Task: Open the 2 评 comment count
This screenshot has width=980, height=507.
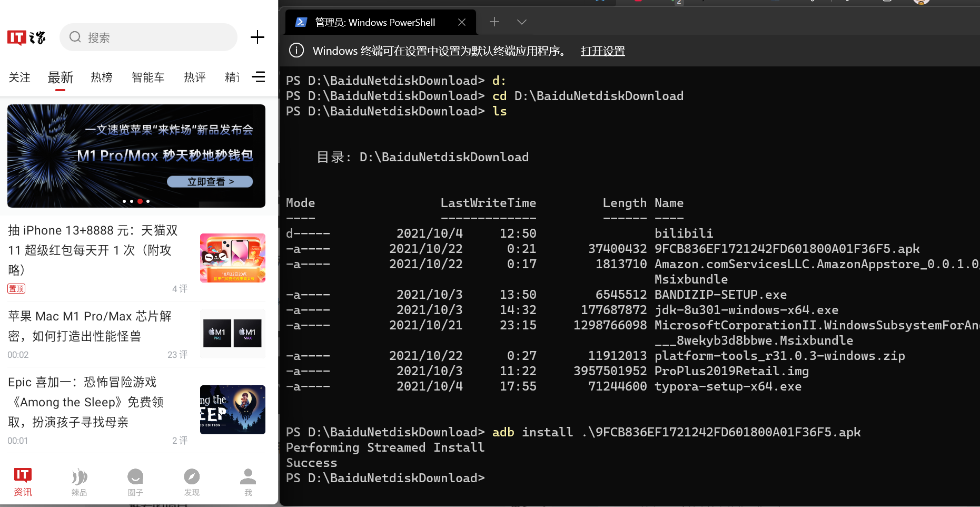Action: (180, 440)
